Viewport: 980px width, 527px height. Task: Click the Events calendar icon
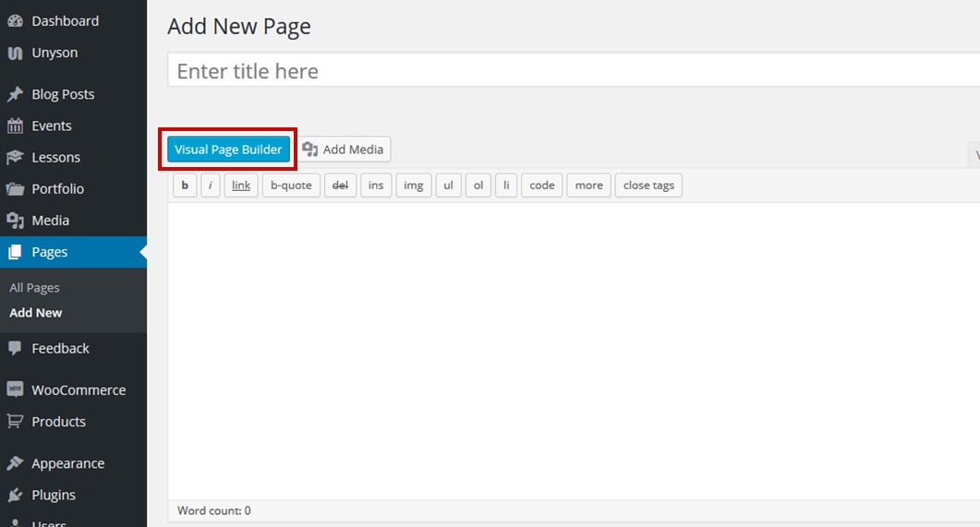(x=15, y=126)
